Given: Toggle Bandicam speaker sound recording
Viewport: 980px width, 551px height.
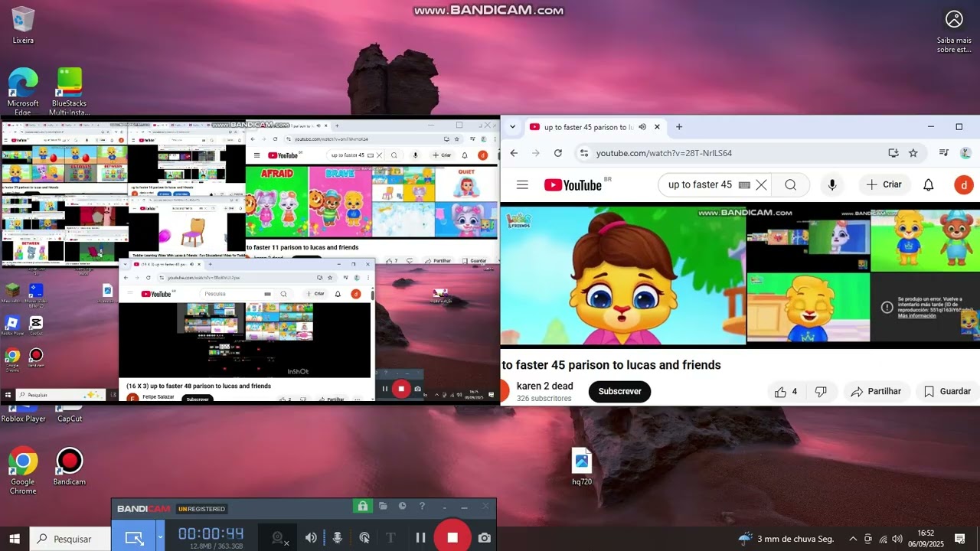Looking at the screenshot, I should [311, 538].
